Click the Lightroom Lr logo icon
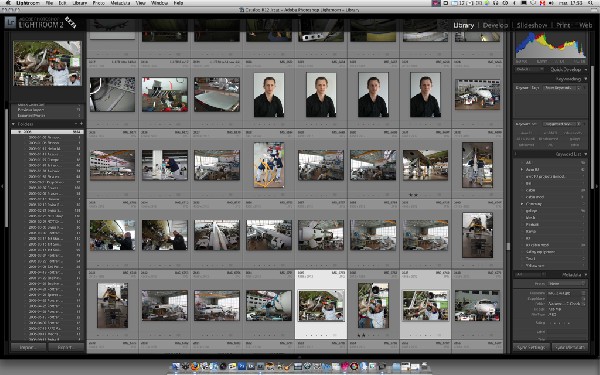600x375 pixels. click(11, 23)
